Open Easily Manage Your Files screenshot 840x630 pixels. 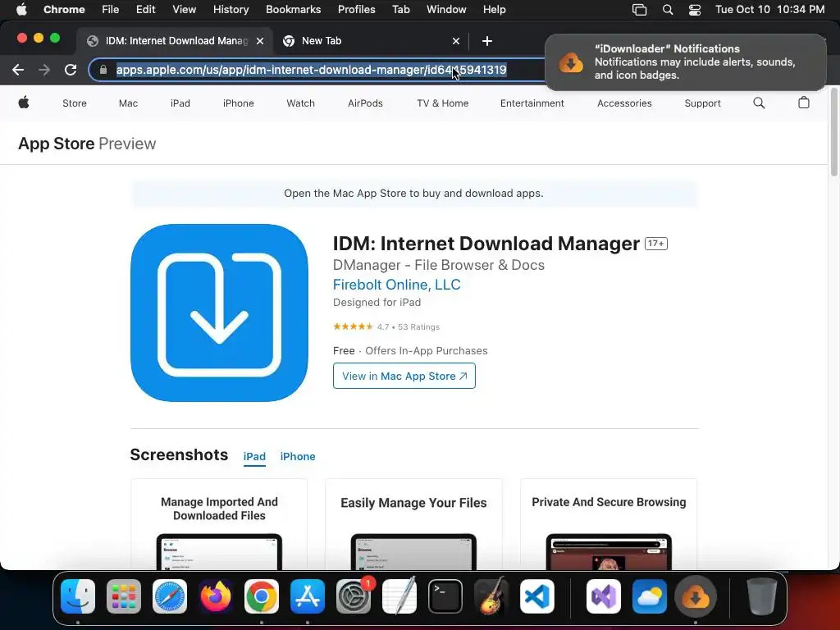(413, 525)
